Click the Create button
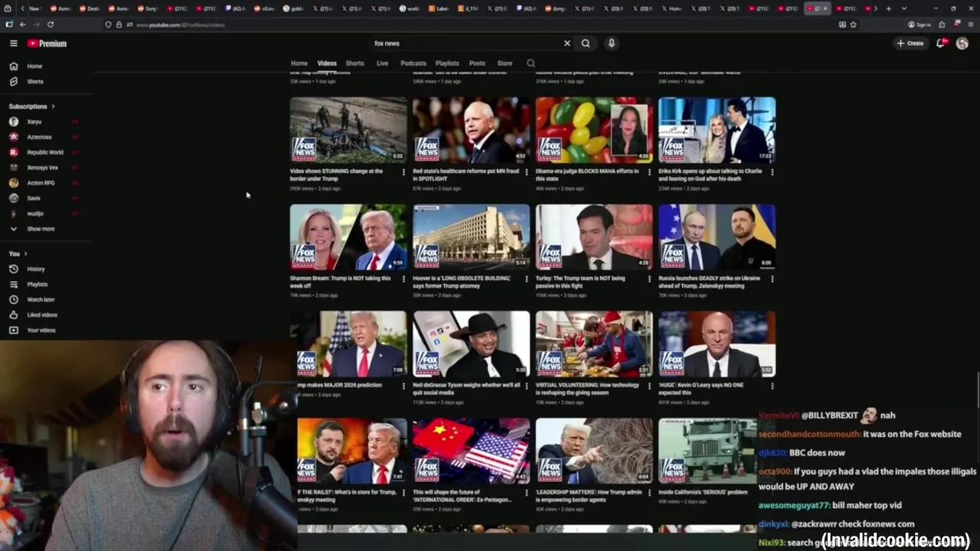This screenshot has height=551, width=980. (910, 44)
